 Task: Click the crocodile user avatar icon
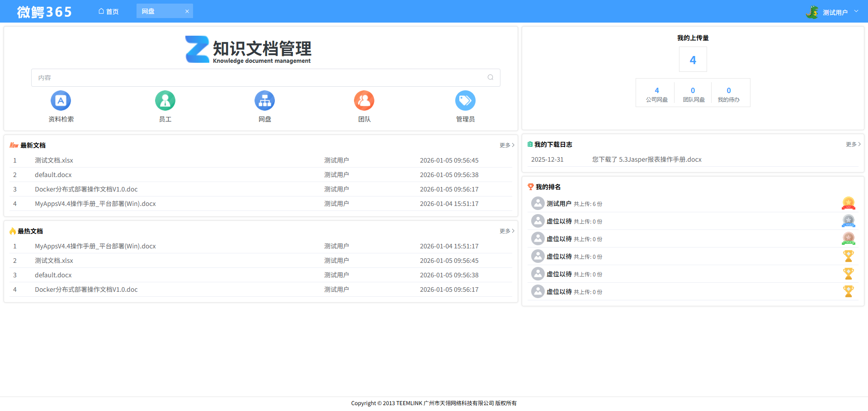pos(812,12)
